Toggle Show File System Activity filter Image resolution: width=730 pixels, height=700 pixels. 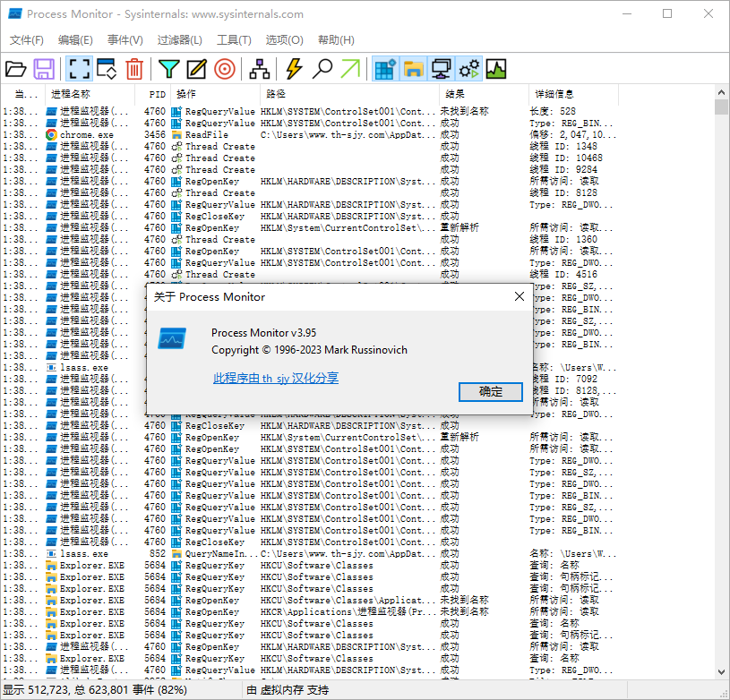coord(413,69)
